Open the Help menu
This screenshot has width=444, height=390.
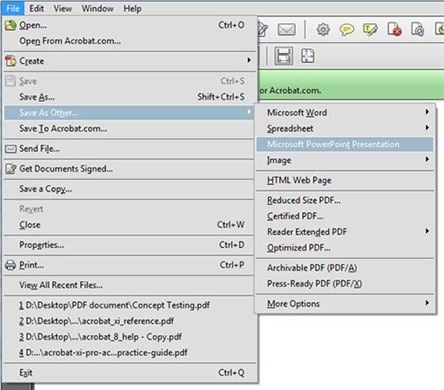tap(132, 8)
